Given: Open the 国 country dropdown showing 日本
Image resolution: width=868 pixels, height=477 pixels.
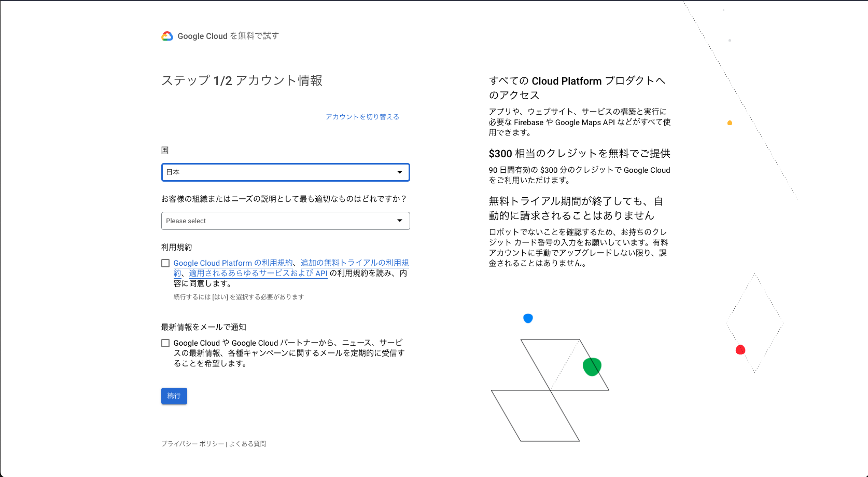Looking at the screenshot, I should 286,172.
